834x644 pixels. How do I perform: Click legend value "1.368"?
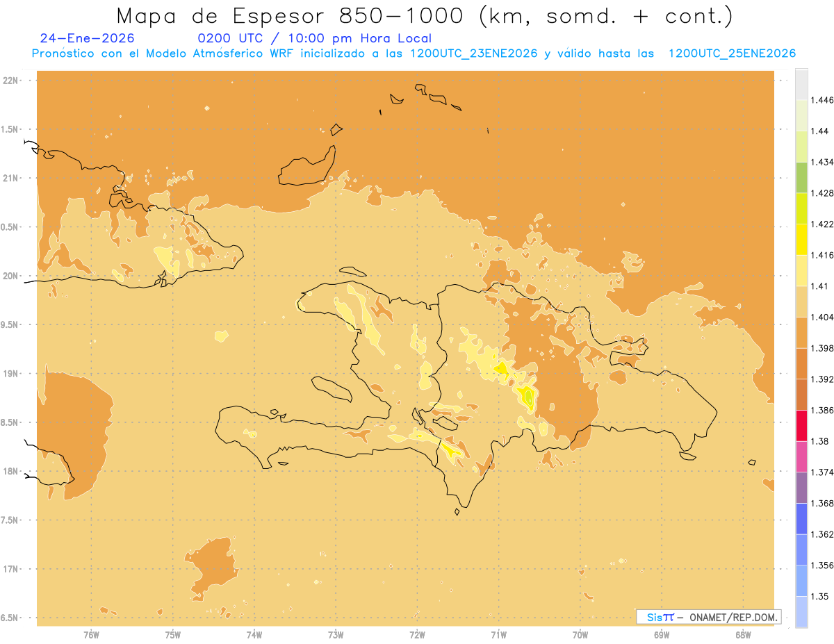(822, 503)
